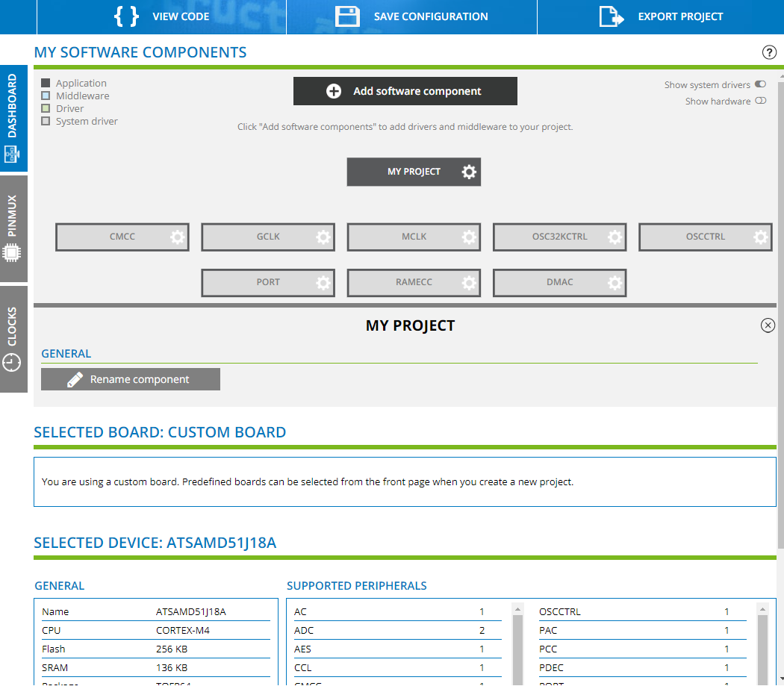Select the OSCCTRL driver block
The height and width of the screenshot is (689, 784).
[705, 237]
